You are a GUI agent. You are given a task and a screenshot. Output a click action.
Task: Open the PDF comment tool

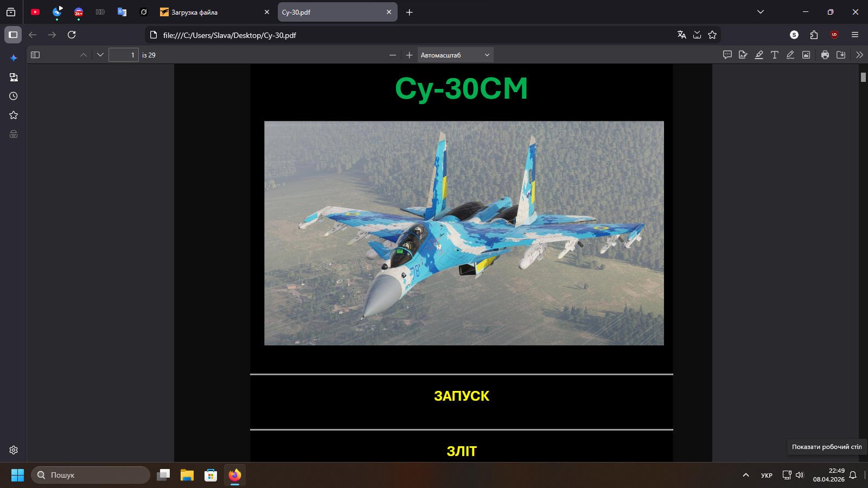727,55
